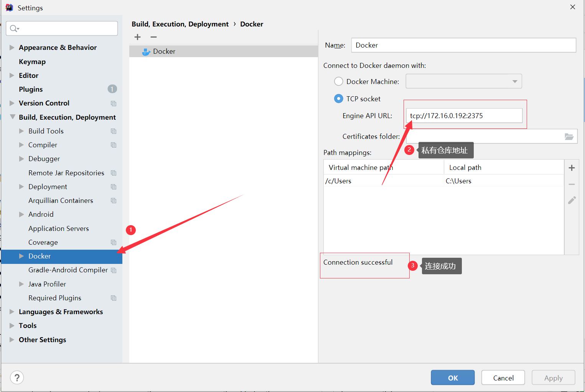Click the project-level icon beside Deployment
Screen dimensions: 585x392
[x=114, y=187]
